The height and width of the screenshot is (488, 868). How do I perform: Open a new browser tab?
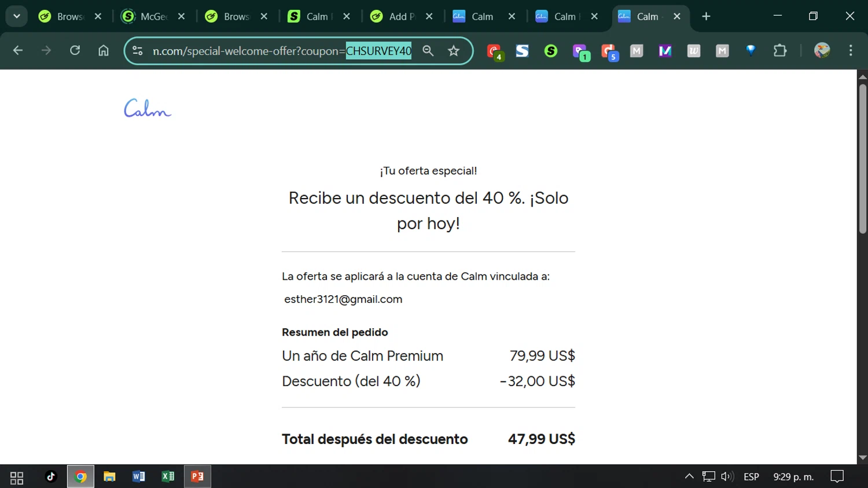[706, 16]
